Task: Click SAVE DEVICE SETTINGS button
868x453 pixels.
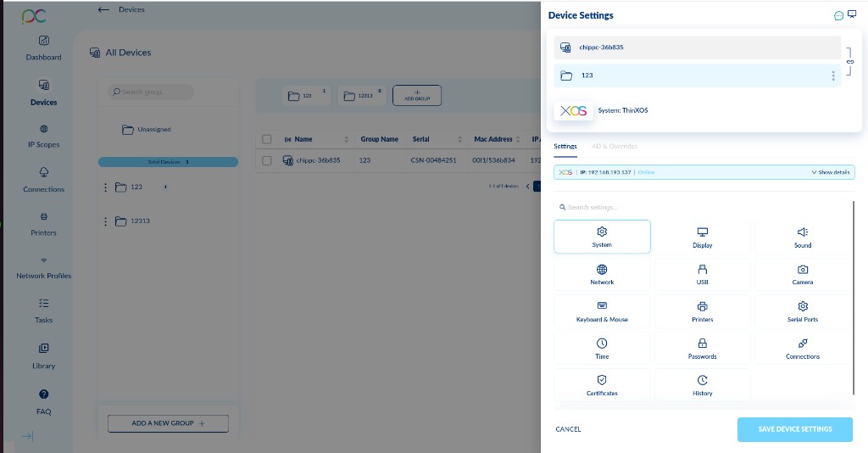Action: 795,429
